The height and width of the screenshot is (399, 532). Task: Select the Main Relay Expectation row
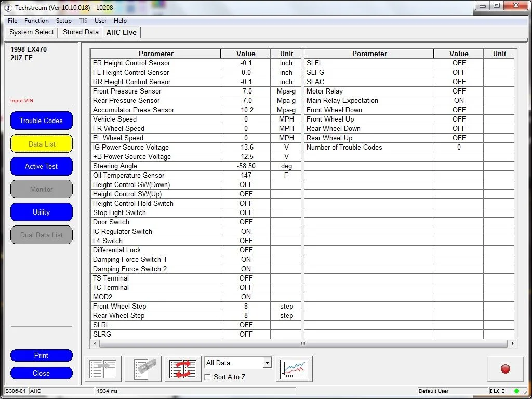pyautogui.click(x=409, y=100)
